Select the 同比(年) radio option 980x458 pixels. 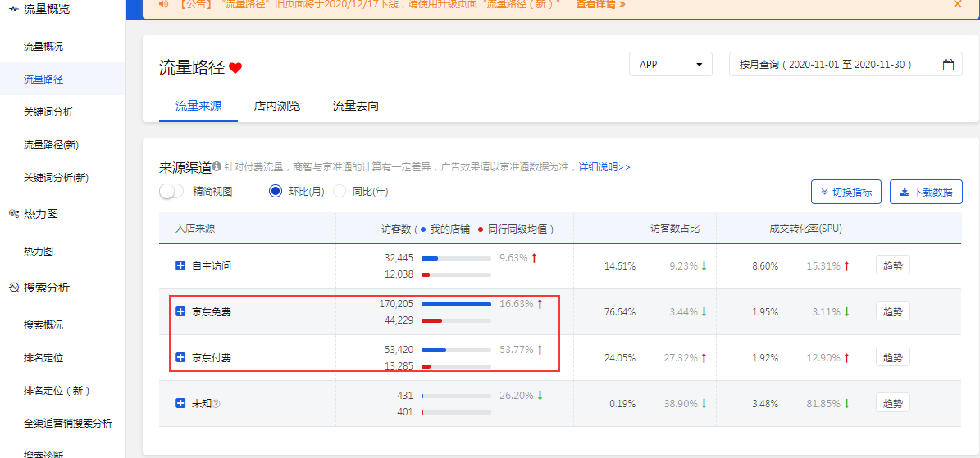pyautogui.click(x=340, y=191)
